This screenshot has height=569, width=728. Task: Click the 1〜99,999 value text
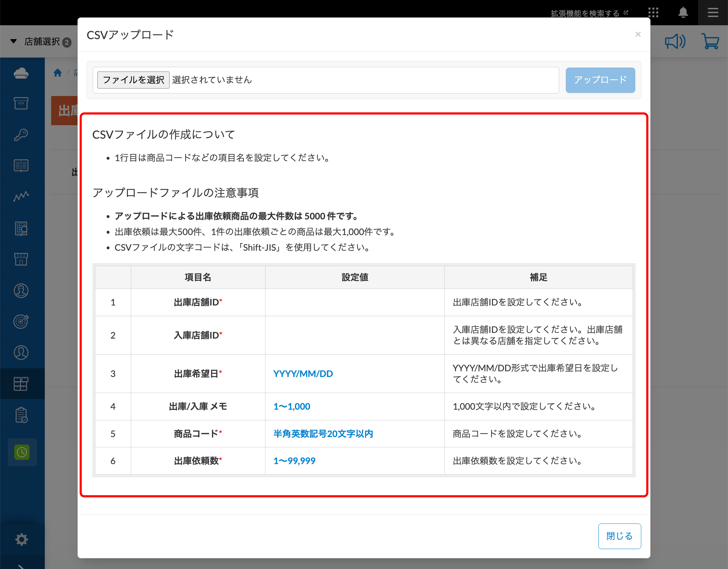click(294, 461)
